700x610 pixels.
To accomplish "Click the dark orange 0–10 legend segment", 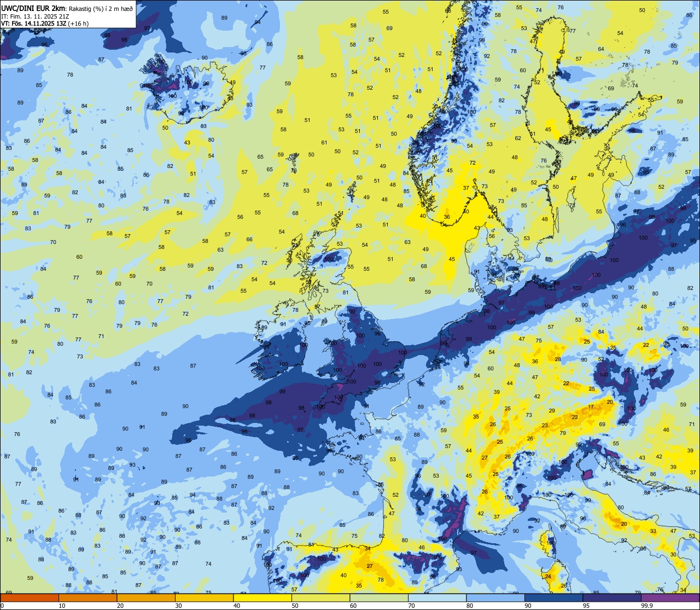I will pos(30,597).
